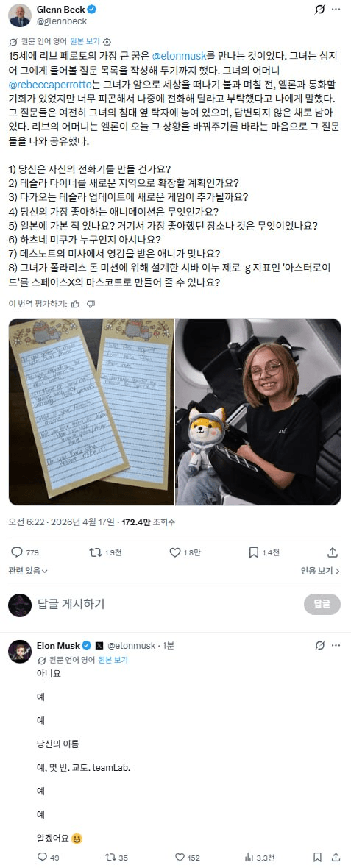351x868 pixels.
Task: Click Grok icon on Elon Musk's reply
Action: click(319, 645)
